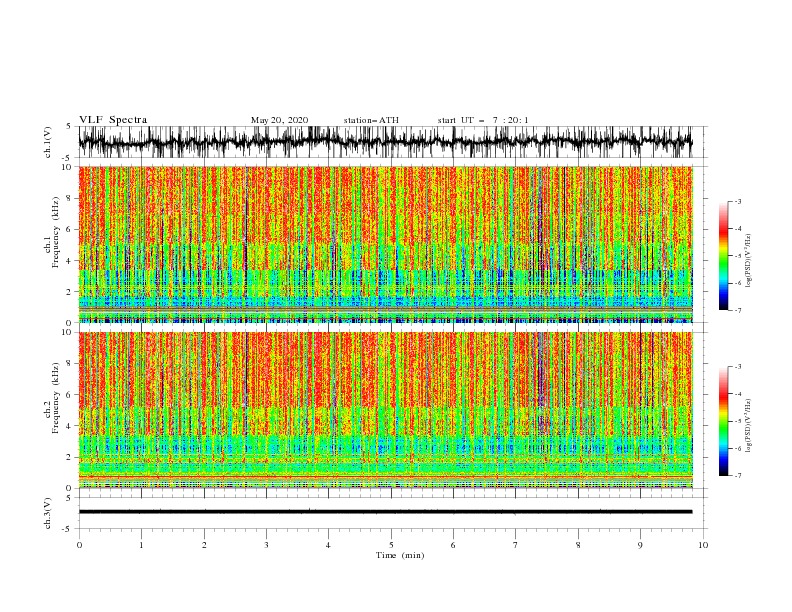This screenshot has width=792, height=612.
Task: Click time axis tick label "1"
Action: click(141, 545)
